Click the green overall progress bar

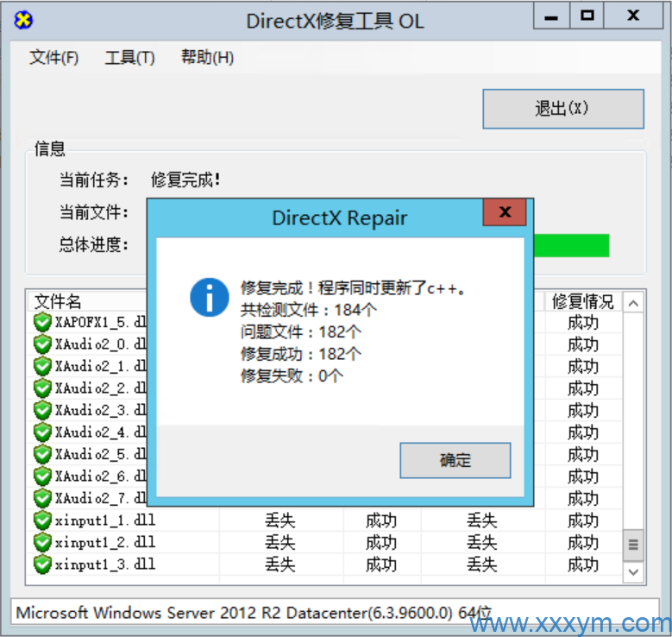point(571,245)
